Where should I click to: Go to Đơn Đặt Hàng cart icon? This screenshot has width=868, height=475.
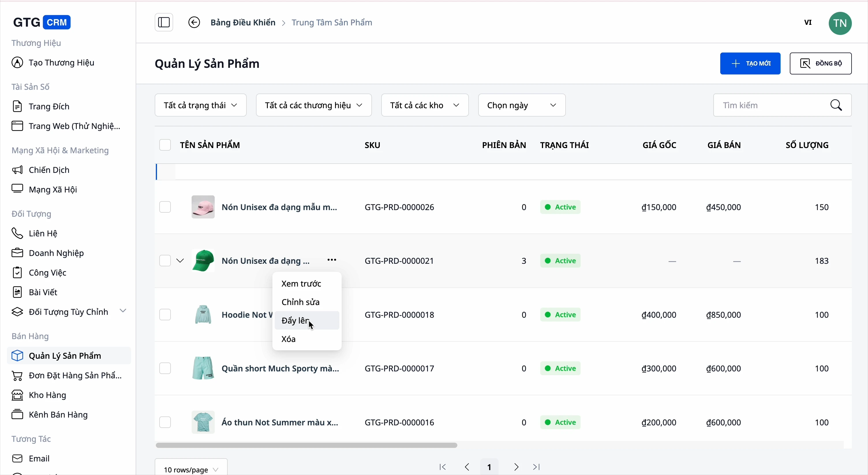17,376
